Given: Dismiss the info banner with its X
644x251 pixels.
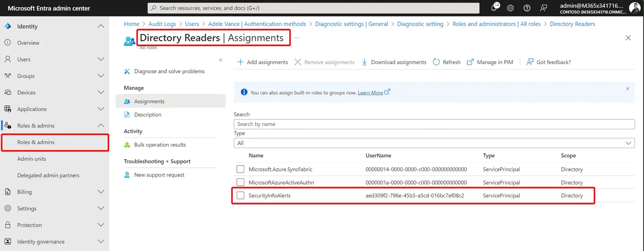Looking at the screenshot, I should click(627, 88).
